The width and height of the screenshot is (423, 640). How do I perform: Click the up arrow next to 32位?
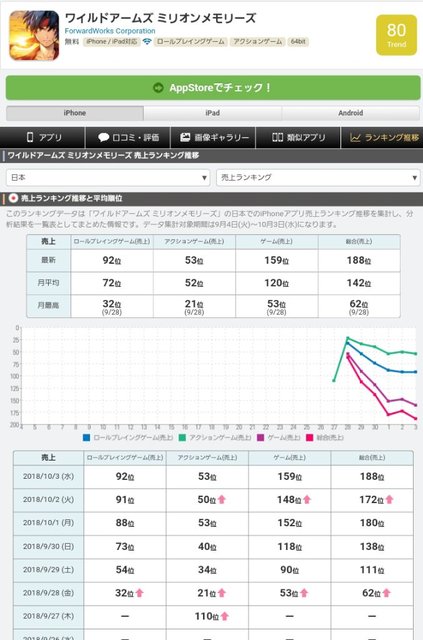pos(140,593)
